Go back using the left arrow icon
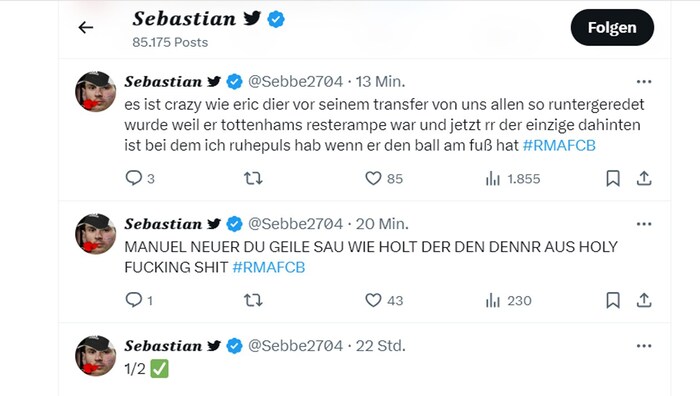This screenshot has width=700, height=396. 86,28
